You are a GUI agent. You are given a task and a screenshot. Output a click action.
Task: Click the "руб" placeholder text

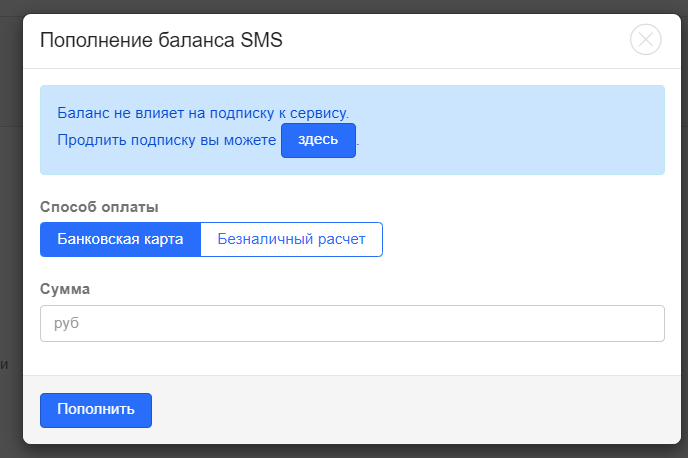pyautogui.click(x=67, y=324)
